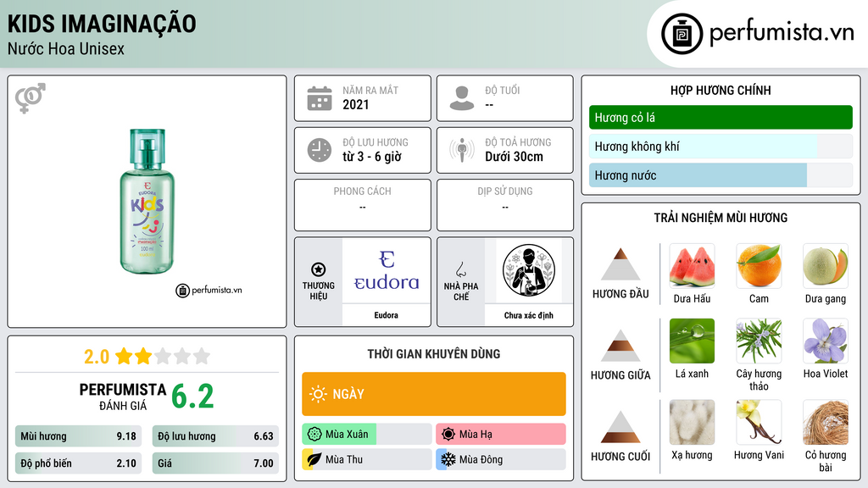This screenshot has height=488, width=868.
Task: Click the Cỏ hương bài vetiver image
Action: 826,422
